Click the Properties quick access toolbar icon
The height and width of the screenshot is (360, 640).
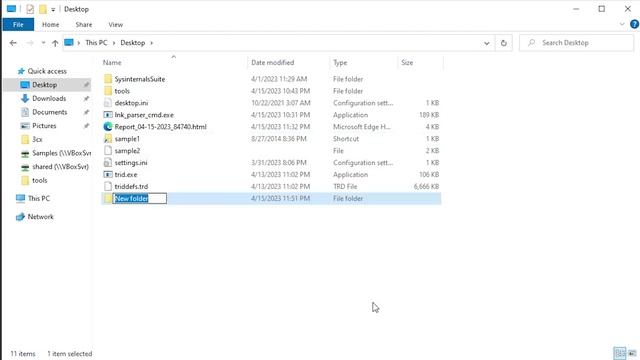coord(30,9)
